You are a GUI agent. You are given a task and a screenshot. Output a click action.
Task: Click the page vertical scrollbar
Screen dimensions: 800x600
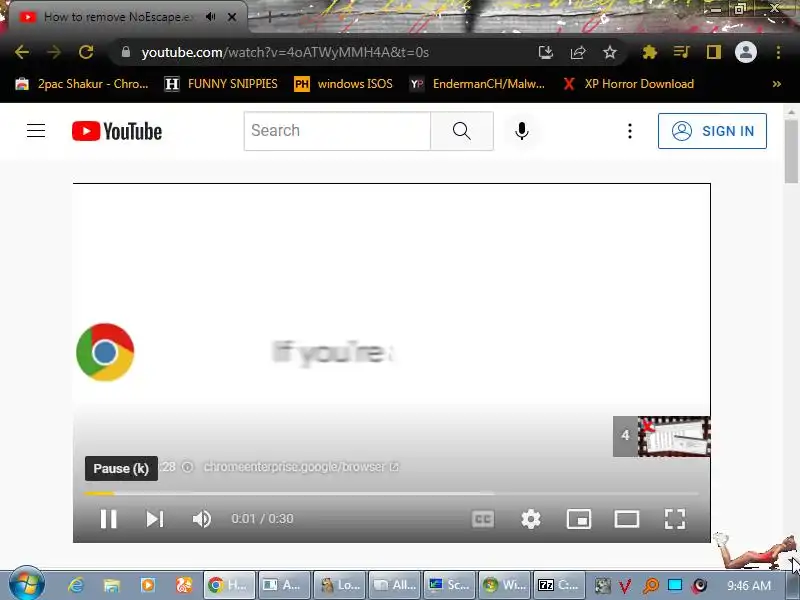[x=791, y=151]
